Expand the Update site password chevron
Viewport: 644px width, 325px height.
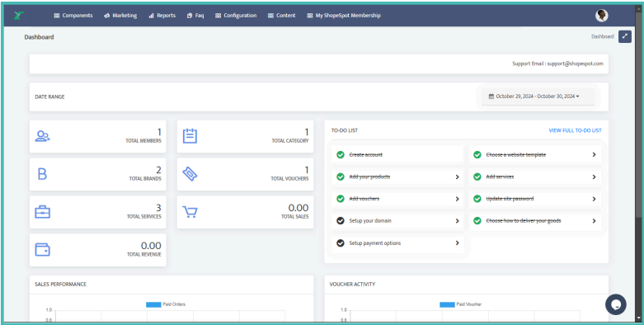coord(594,199)
